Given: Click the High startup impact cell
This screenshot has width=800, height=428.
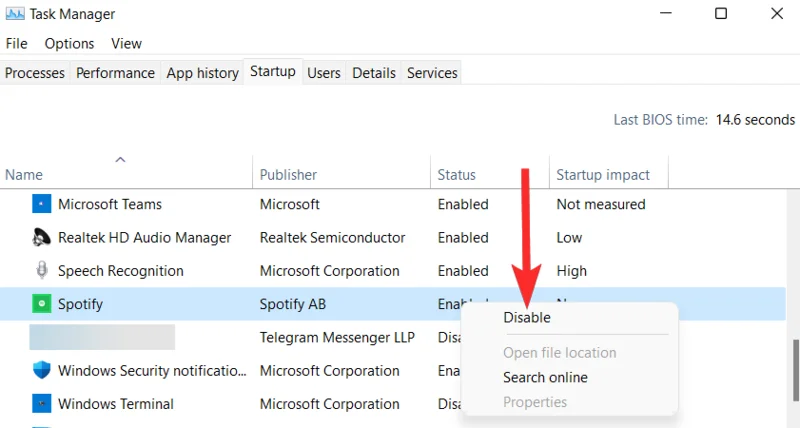Looking at the screenshot, I should (571, 271).
